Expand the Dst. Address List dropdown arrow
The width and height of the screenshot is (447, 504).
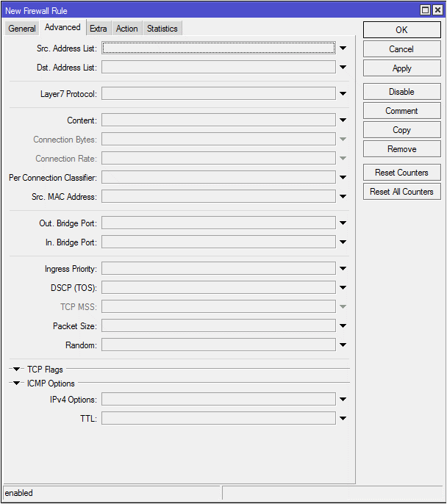(x=343, y=68)
